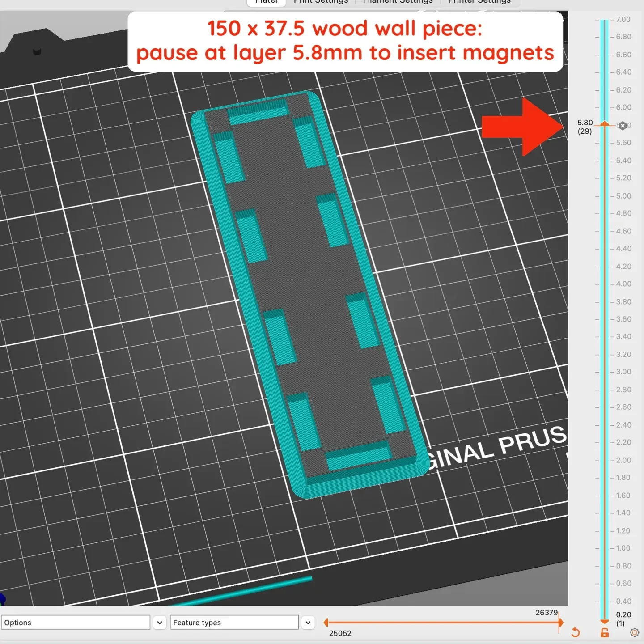This screenshot has height=644, width=644.
Task: Expand the Options dropdown arrow
Action: [x=160, y=623]
